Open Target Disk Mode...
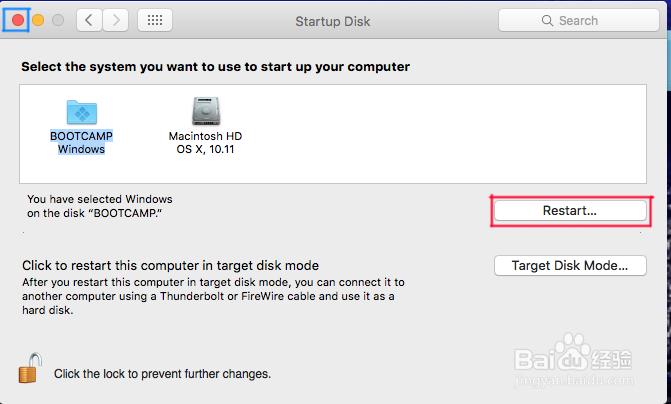This screenshot has width=671, height=404. pos(570,266)
